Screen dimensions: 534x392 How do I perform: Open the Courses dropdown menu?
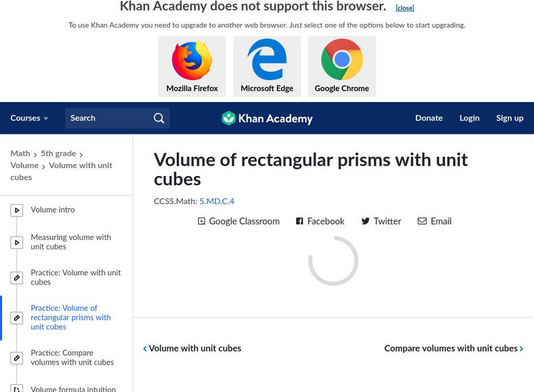29,118
